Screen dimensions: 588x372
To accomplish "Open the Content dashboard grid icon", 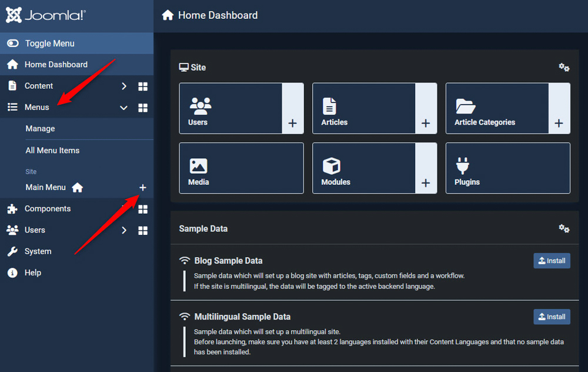I will click(x=143, y=86).
